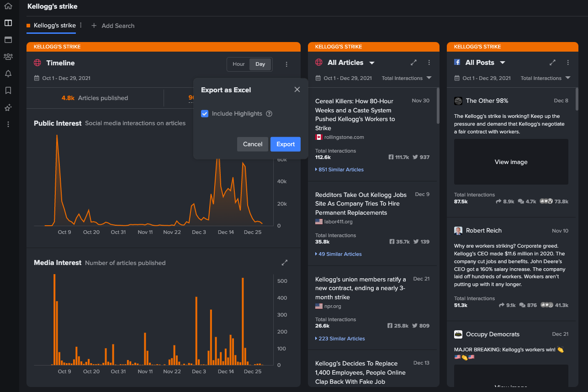Open Robert Reich's page name
This screenshot has width=588, height=392.
(484, 231)
